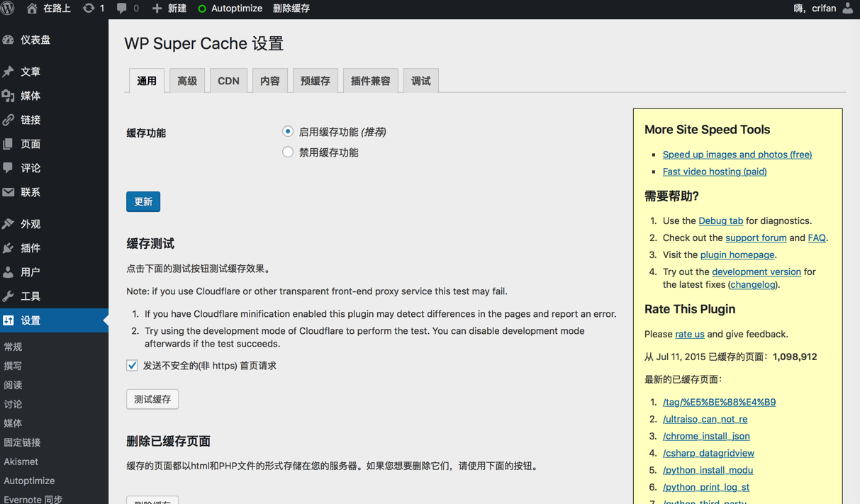Open the support forum link
This screenshot has width=860, height=504.
point(756,238)
